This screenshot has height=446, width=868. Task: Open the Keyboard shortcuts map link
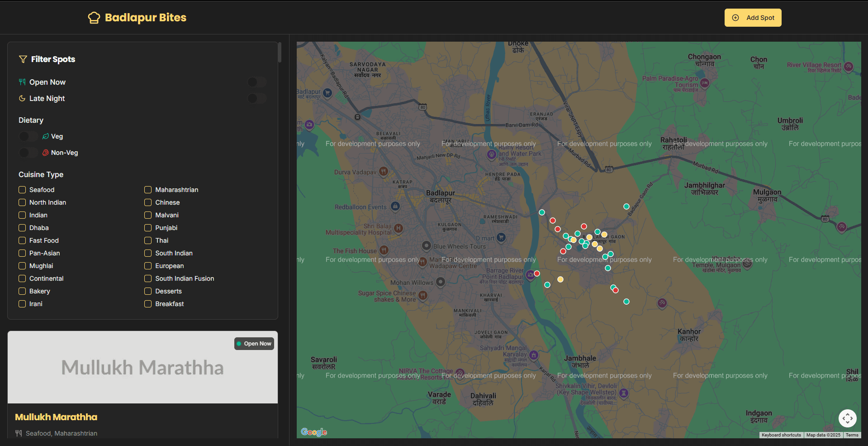click(781, 435)
